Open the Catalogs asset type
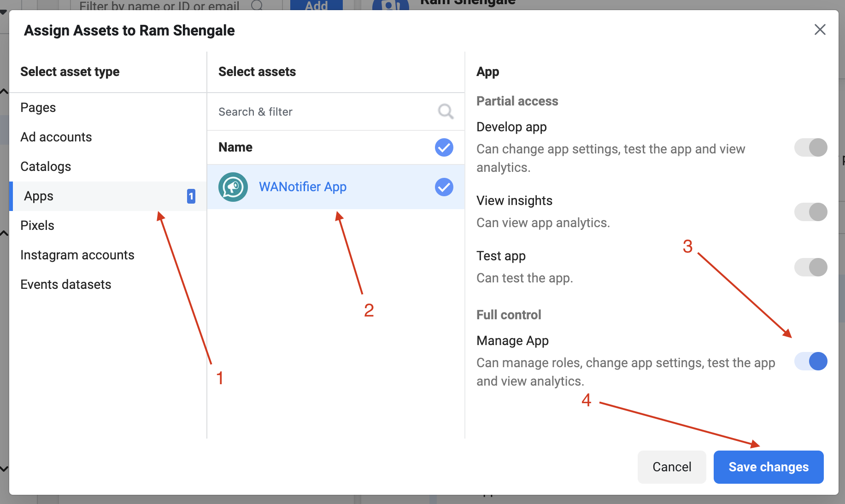 pyautogui.click(x=108, y=167)
